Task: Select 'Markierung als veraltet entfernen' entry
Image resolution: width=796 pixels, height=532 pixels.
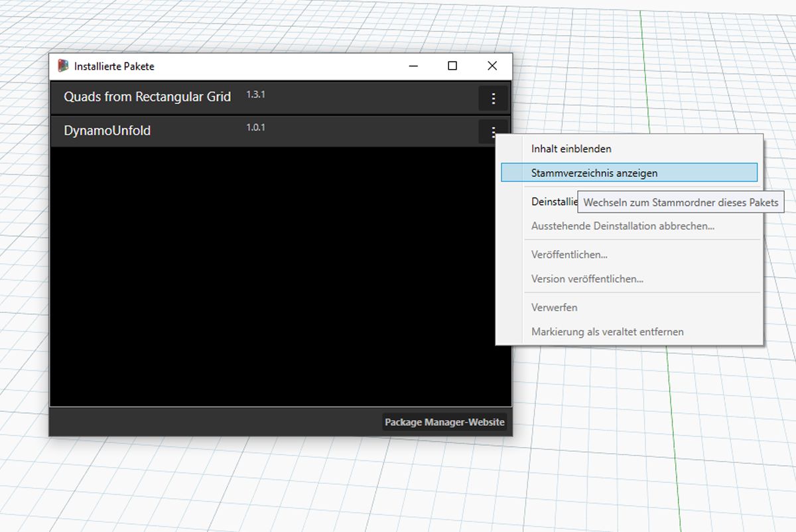Action: [x=607, y=331]
